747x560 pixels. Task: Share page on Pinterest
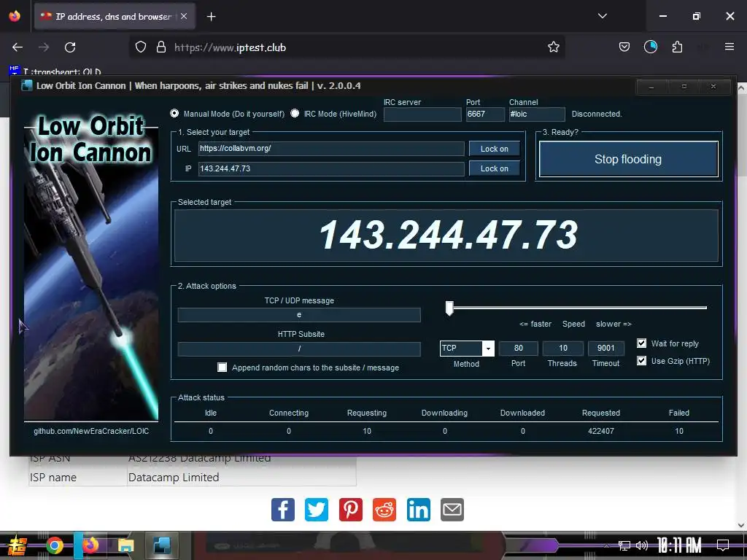(x=351, y=510)
